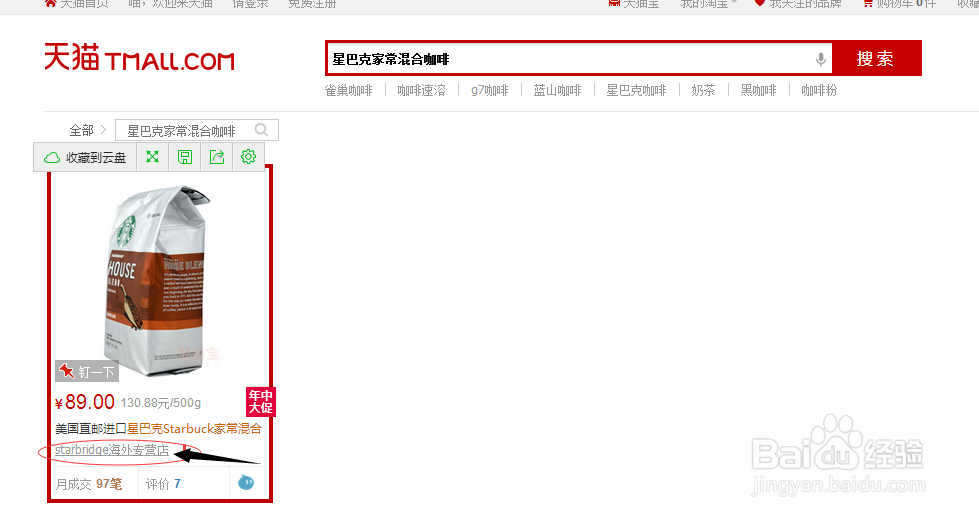Screen dimensions: 979x518
Task: Select suggested keyword 雀巢咖啡
Action: (x=348, y=90)
